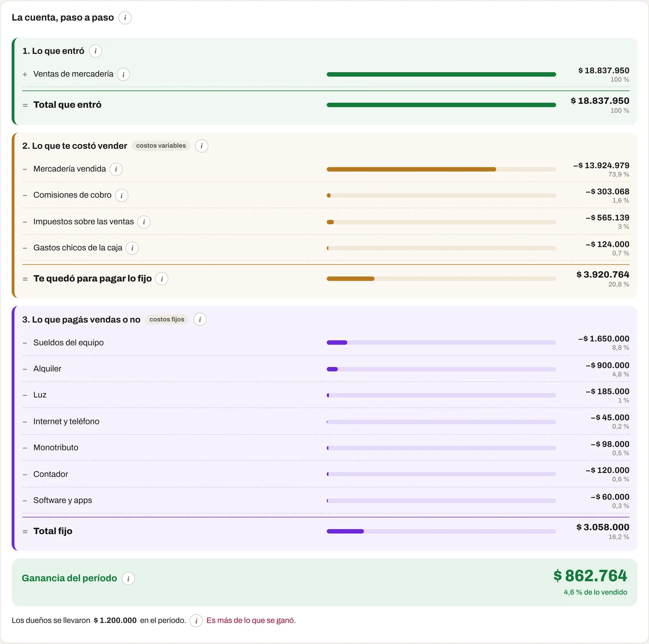Click the Mercadería vendida progress bar
The width and height of the screenshot is (649, 644).
point(441,169)
